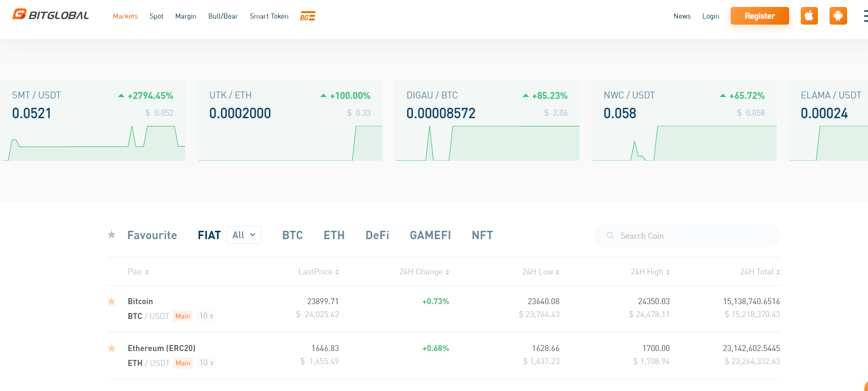The image size is (868, 391).
Task: Open the News link
Action: [682, 16]
